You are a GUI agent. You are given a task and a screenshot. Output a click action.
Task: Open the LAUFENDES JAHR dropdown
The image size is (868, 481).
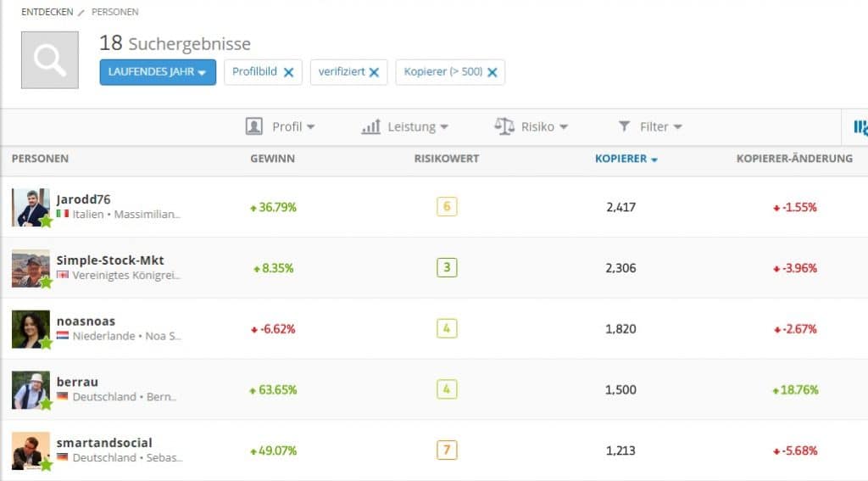point(158,72)
